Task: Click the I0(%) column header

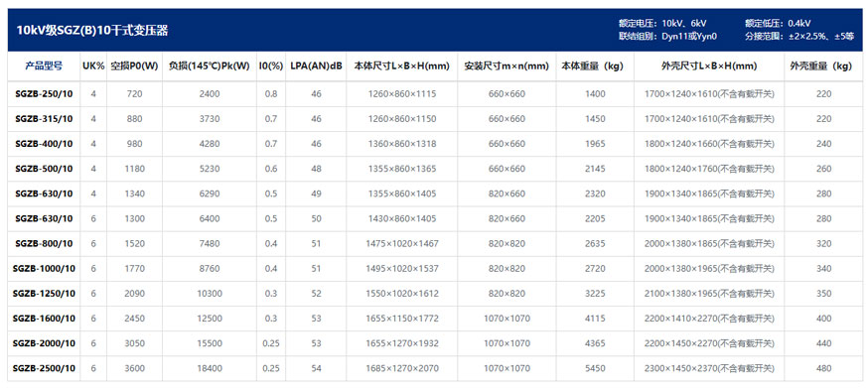Action: pos(271,66)
